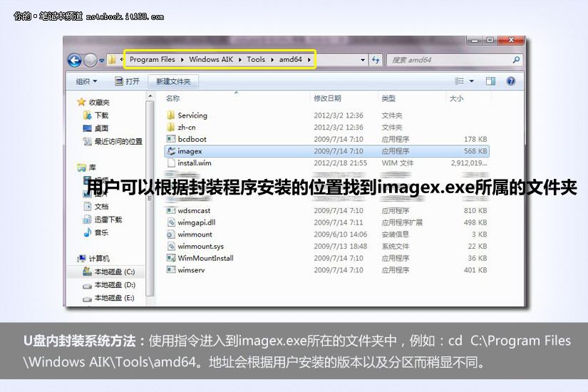Click 应用程序扩展 type of wimgapi.dll

tap(402, 222)
